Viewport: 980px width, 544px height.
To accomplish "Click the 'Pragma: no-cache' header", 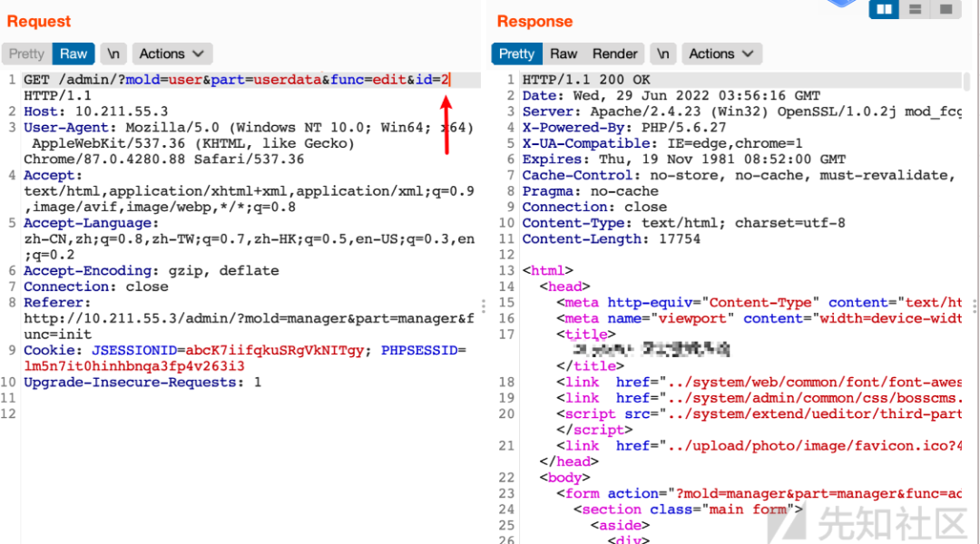I will pyautogui.click(x=590, y=191).
